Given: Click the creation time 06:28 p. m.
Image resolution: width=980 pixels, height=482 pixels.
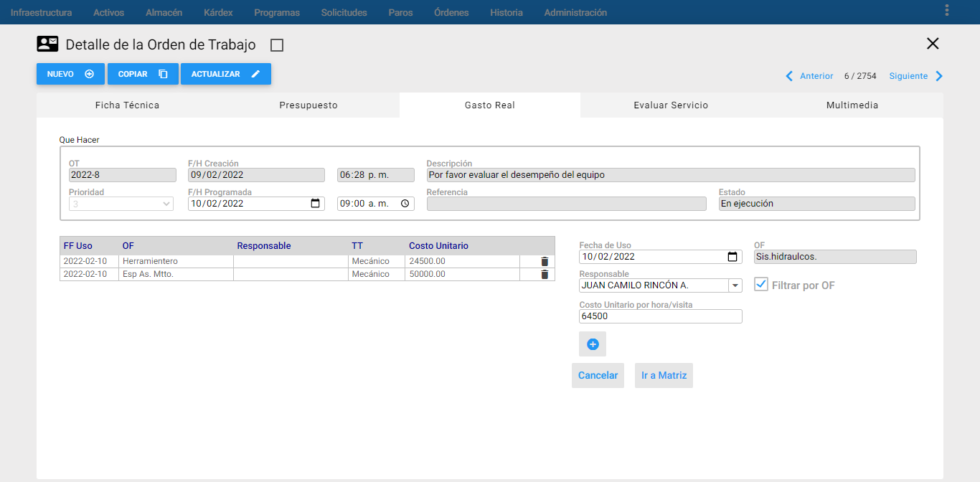Looking at the screenshot, I should tap(376, 175).
